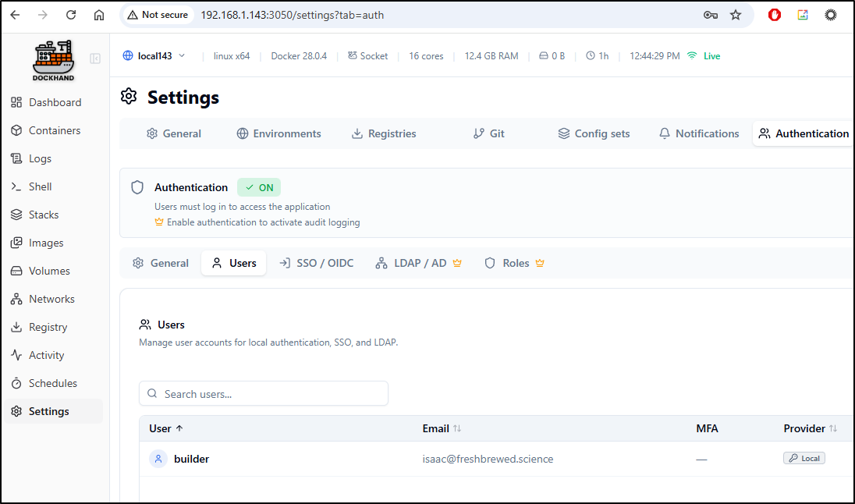The width and height of the screenshot is (855, 504).
Task: Click the builder user avatar icon
Action: point(158,459)
